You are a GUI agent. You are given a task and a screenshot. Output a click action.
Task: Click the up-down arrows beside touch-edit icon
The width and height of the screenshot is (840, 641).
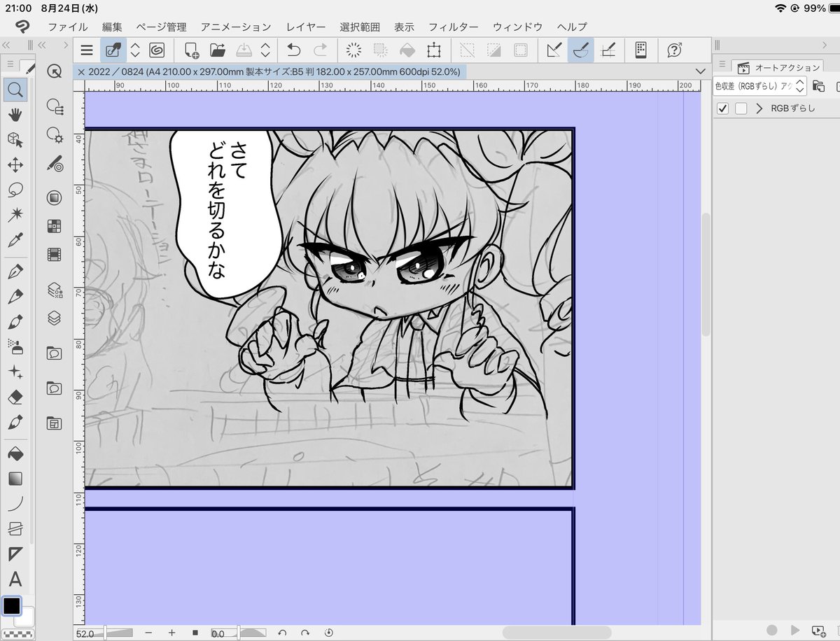point(135,50)
